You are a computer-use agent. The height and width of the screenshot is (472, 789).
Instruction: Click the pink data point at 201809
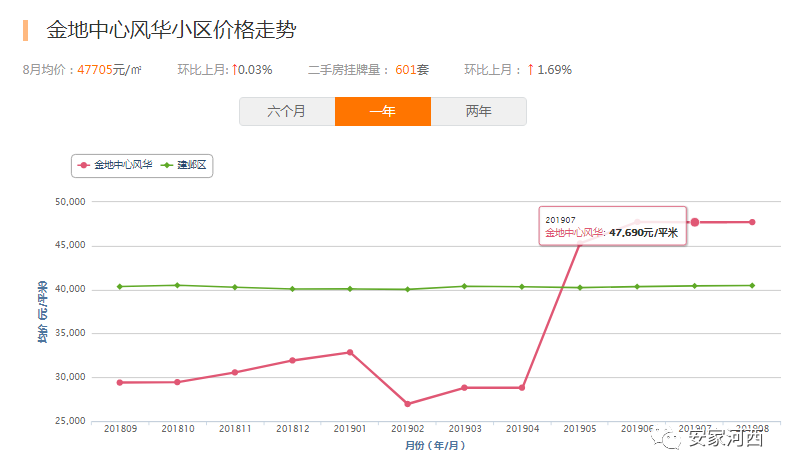[120, 382]
